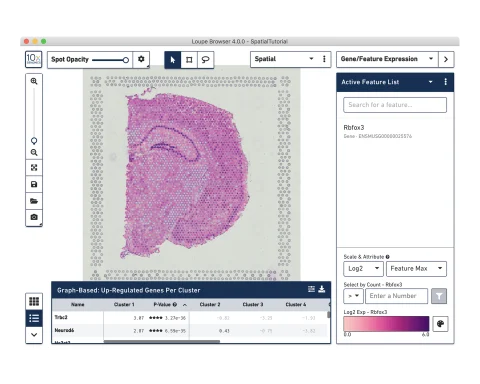Click the Cluster 1 column header

pos(124,305)
